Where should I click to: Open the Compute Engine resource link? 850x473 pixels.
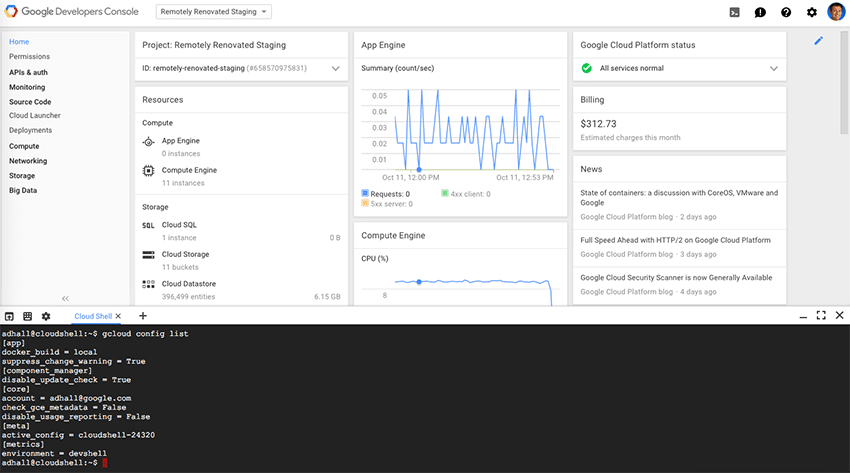point(189,170)
